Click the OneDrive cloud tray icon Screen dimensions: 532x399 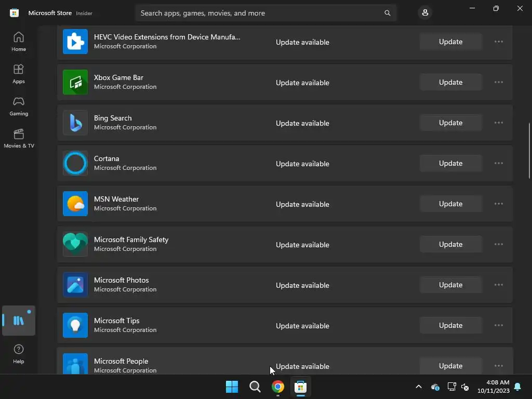(435, 387)
